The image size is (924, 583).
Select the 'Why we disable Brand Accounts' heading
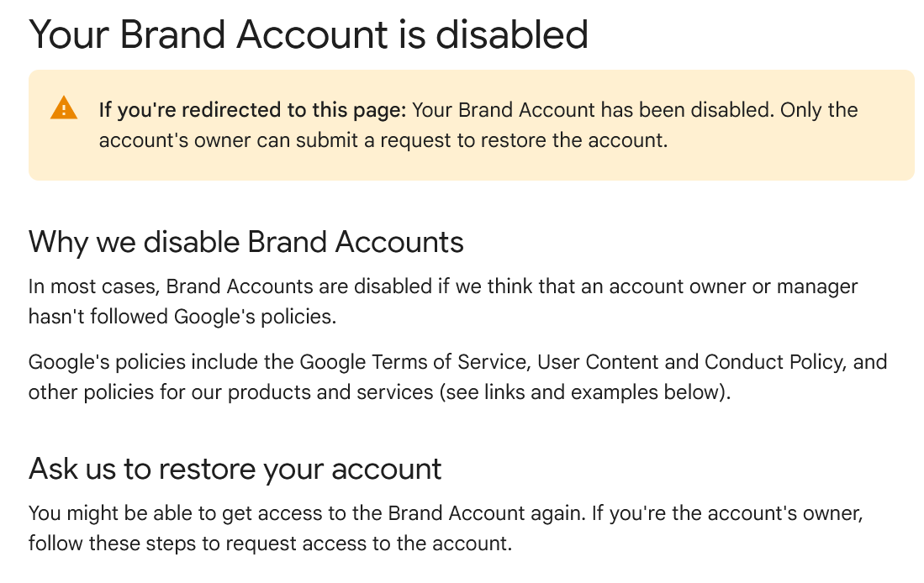pyautogui.click(x=246, y=242)
